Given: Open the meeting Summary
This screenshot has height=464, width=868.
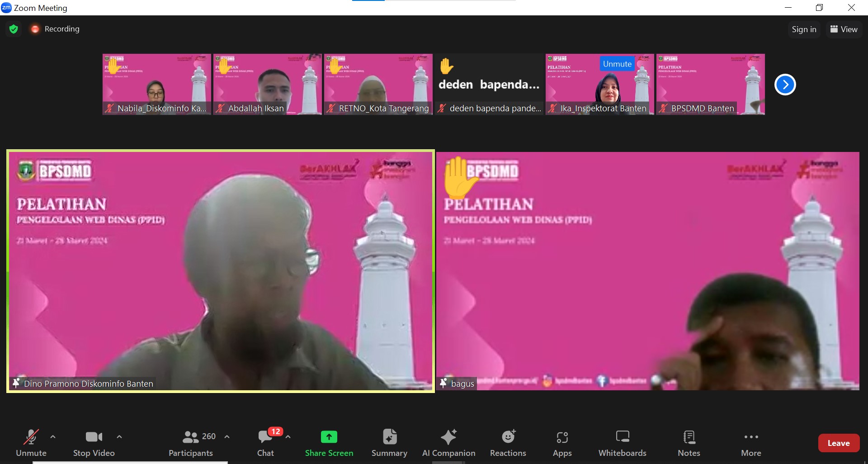Looking at the screenshot, I should coord(389,443).
